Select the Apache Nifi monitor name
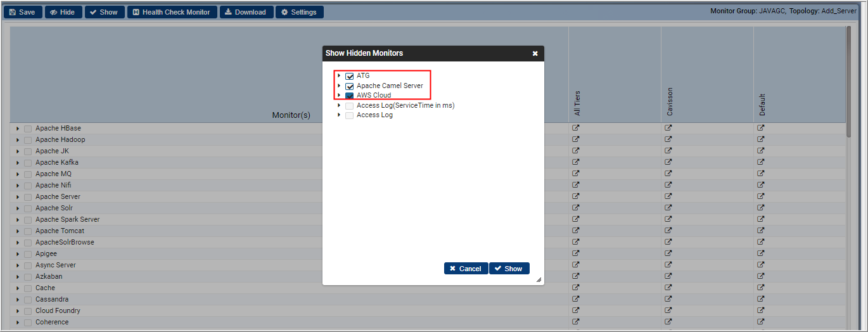Viewport: 868px width, 332px height. point(53,185)
